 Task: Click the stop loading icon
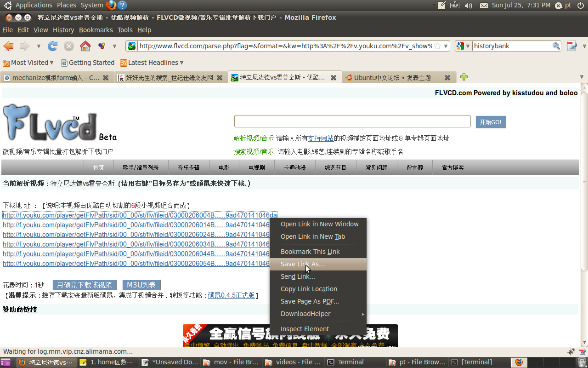point(69,46)
